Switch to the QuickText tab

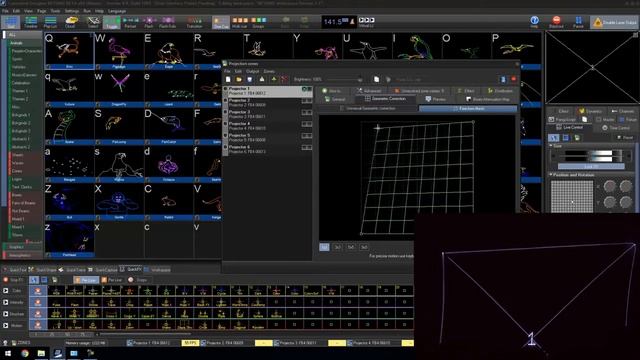15,270
